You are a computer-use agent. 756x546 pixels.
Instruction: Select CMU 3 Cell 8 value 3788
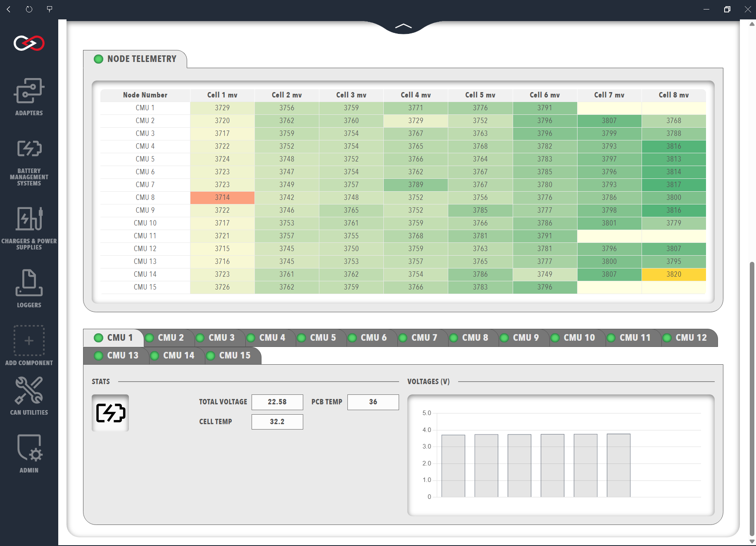click(674, 133)
